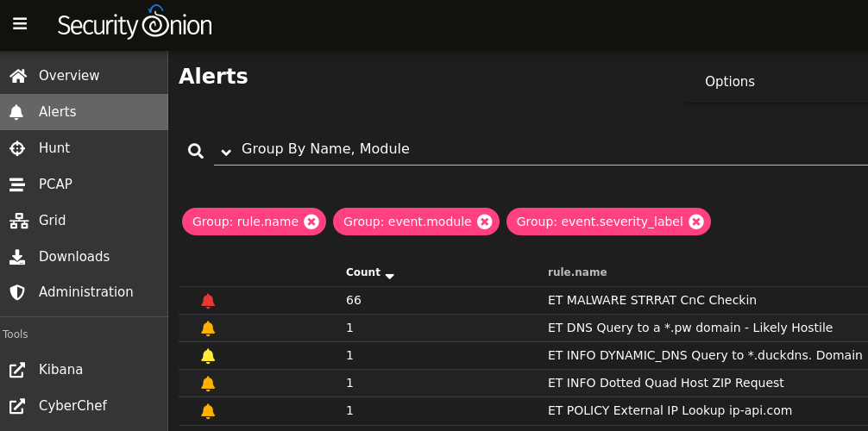Acknowledge bell for ip-api.com lookup alert
The height and width of the screenshot is (431, 868).
click(208, 410)
